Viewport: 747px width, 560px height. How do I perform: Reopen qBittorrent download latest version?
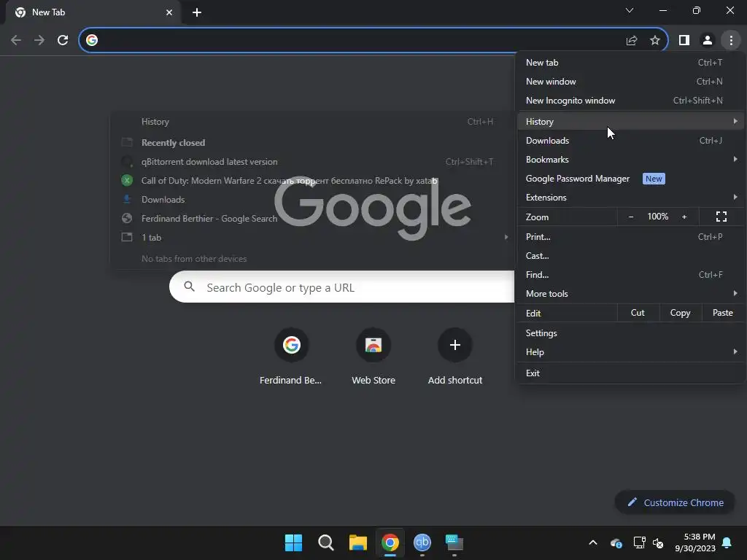coord(312,161)
